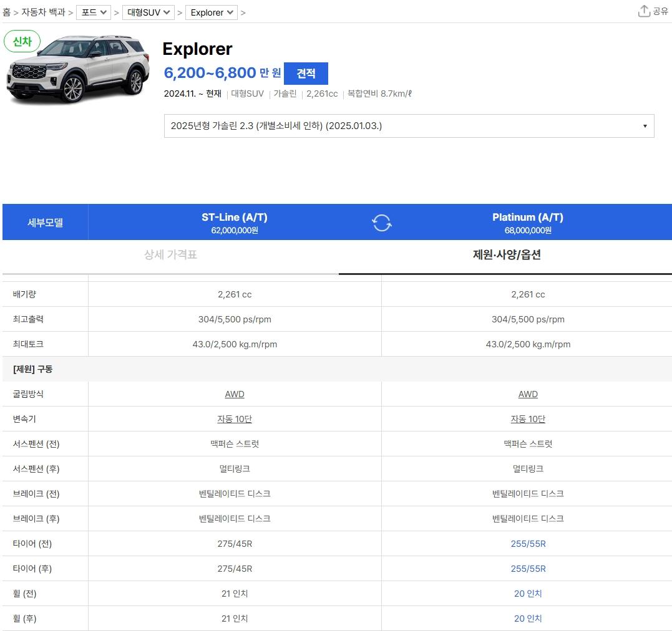The image size is (672, 631).
Task: Click the 신차 badge on the car image
Action: [x=22, y=42]
